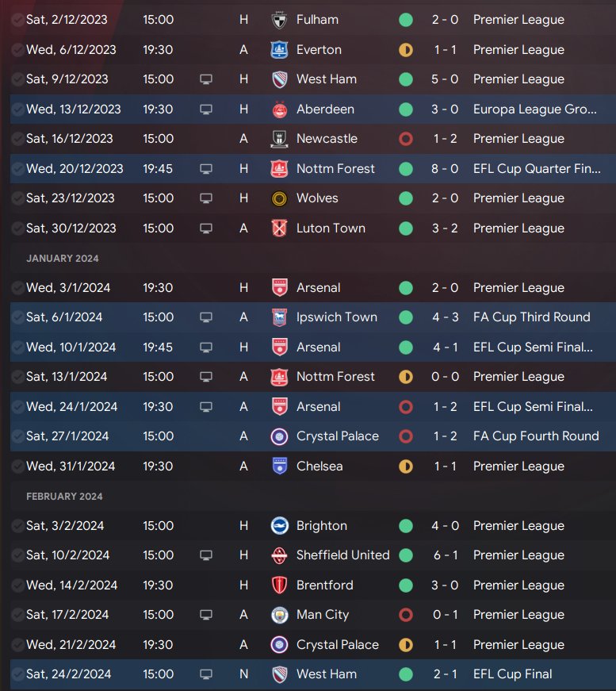Open the Sheffield United team link
This screenshot has height=691, width=616.
[342, 555]
